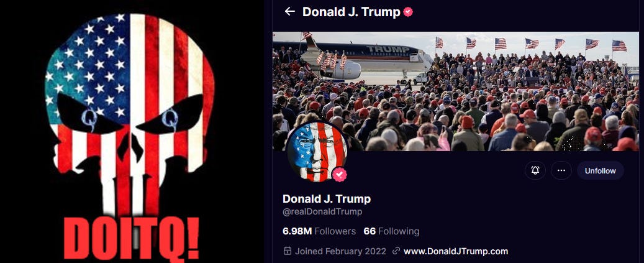The height and width of the screenshot is (263, 644).
Task: Click the flag skull image
Action: tap(129, 113)
